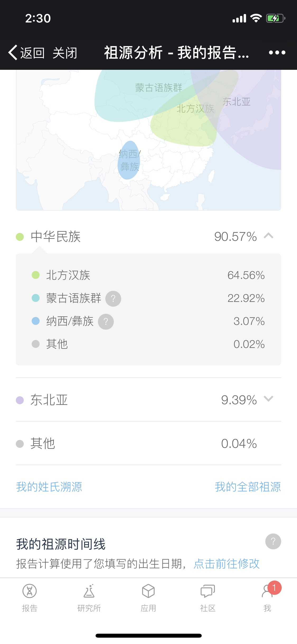The height and width of the screenshot is (644, 297).
Task: Open the 应用 cube icon
Action: [148, 591]
